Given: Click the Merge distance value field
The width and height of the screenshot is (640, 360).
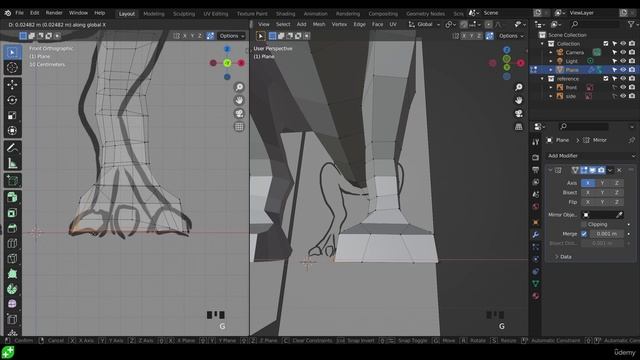Looking at the screenshot, I should pos(607,234).
